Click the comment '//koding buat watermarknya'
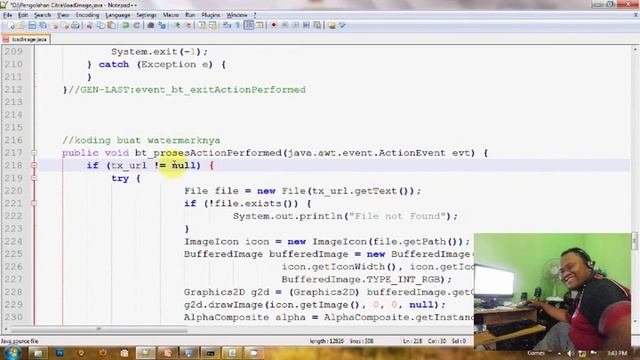Image resolution: width=640 pixels, height=360 pixels. [x=141, y=140]
